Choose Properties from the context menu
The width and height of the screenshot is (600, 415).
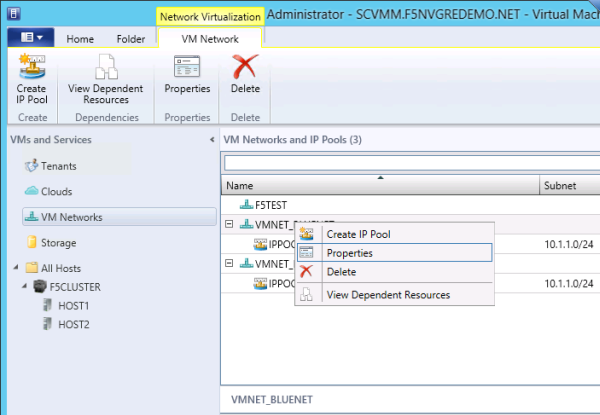tap(349, 253)
